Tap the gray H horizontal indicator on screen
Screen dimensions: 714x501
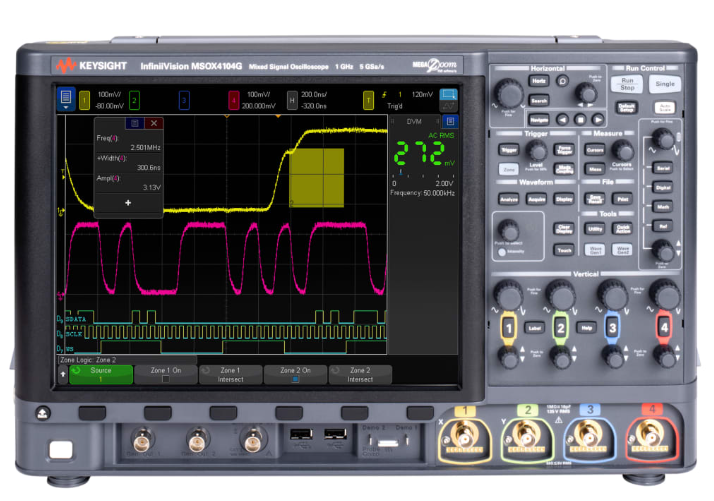coord(292,100)
